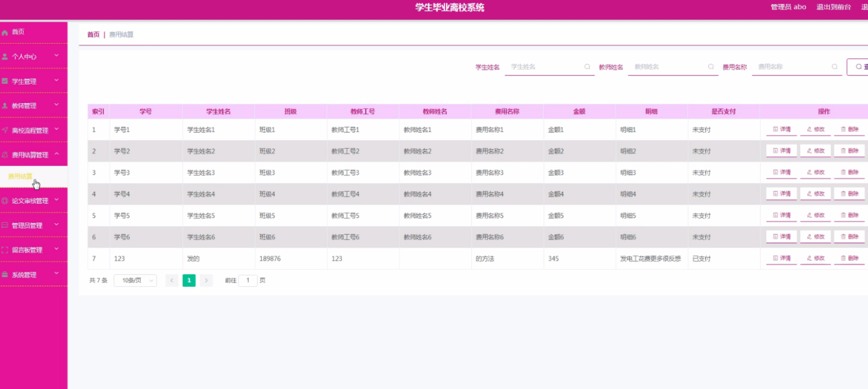
Task: Click the magnifier icon in 学生姓名 search field
Action: point(587,67)
